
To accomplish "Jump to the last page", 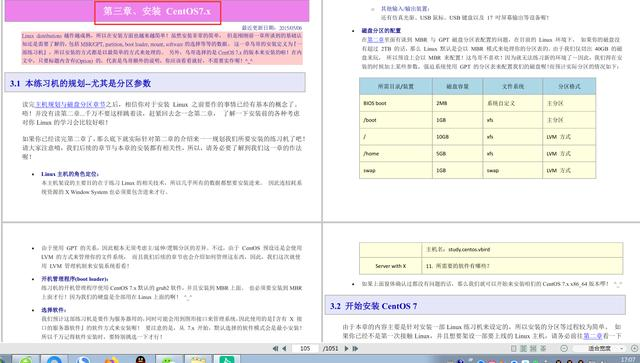I will click(355, 348).
